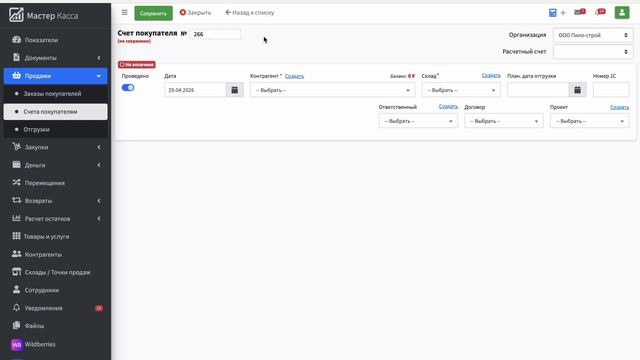This screenshot has height=360, width=640.
Task: Open the green user profile icon
Action: coord(622,13)
